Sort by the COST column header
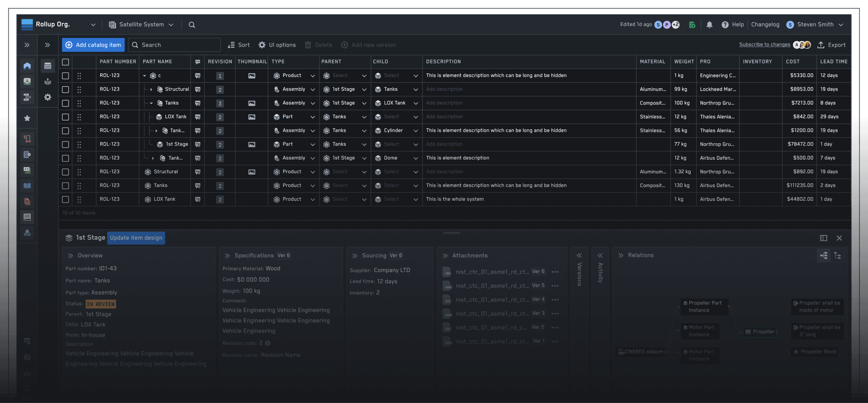The height and width of the screenshot is (403, 868). 793,62
